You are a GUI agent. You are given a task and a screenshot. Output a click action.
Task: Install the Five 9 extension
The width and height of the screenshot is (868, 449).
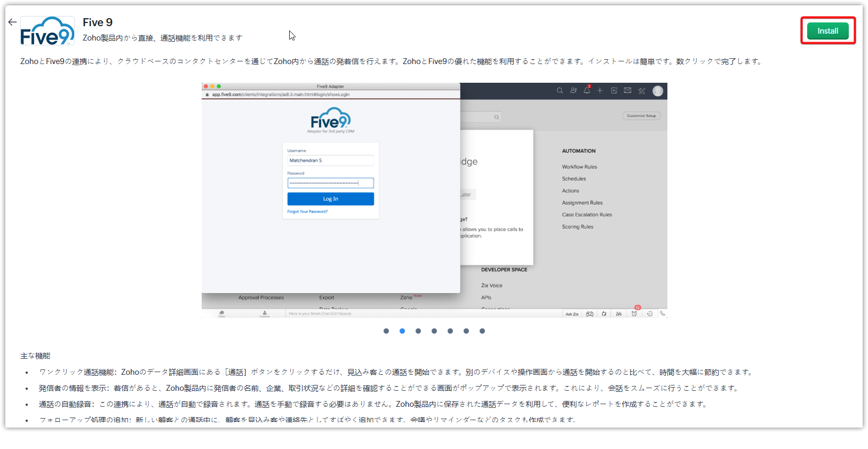[x=827, y=31]
